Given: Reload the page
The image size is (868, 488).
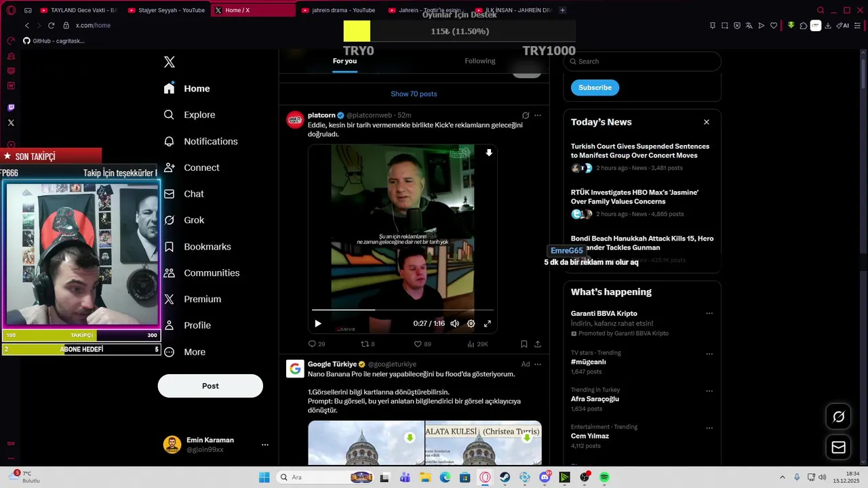Looking at the screenshot, I should [x=51, y=26].
